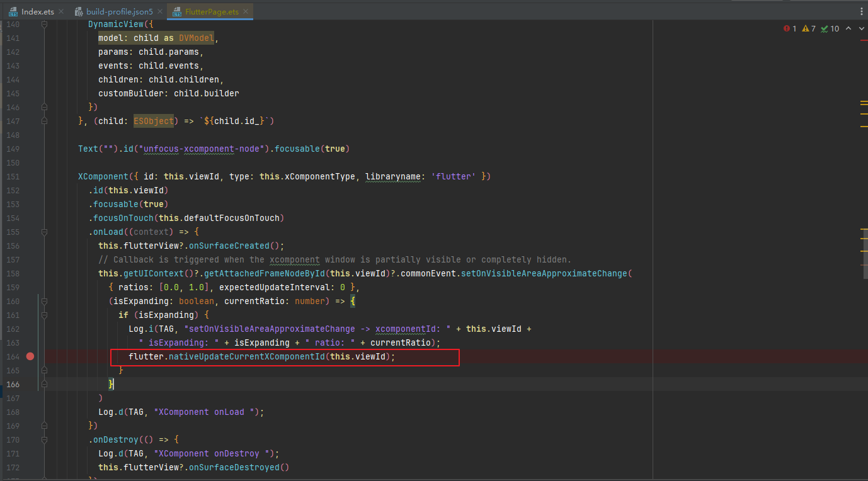Collapse fold end marker at line 165
The width and height of the screenshot is (868, 481).
[44, 370]
